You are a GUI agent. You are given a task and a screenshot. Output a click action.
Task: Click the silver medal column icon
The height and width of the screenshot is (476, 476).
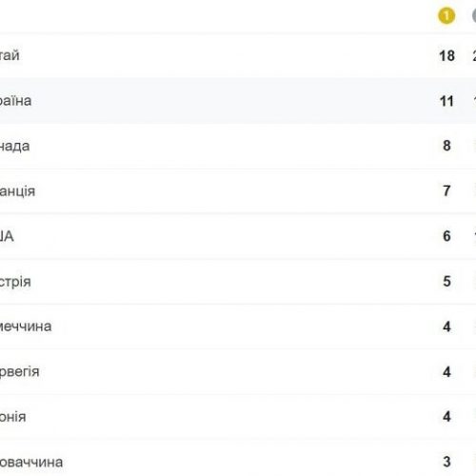point(474,16)
